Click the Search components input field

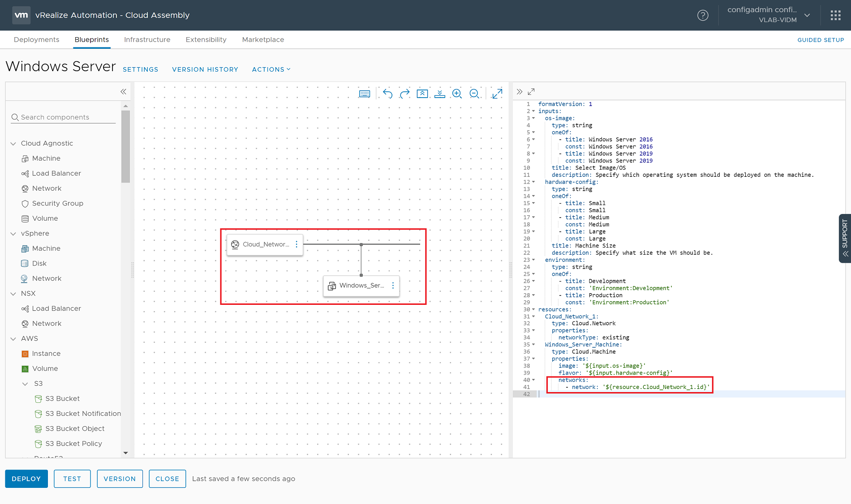click(x=63, y=117)
